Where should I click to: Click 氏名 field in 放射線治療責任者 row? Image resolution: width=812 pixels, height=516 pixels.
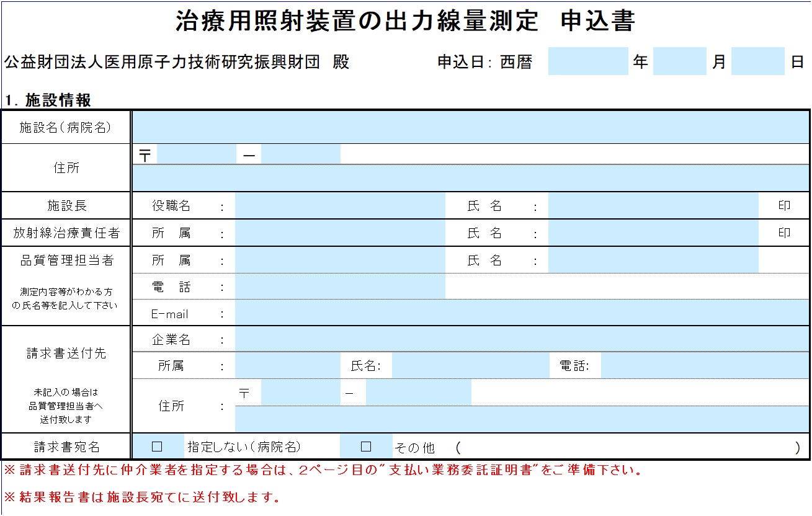[x=653, y=233]
